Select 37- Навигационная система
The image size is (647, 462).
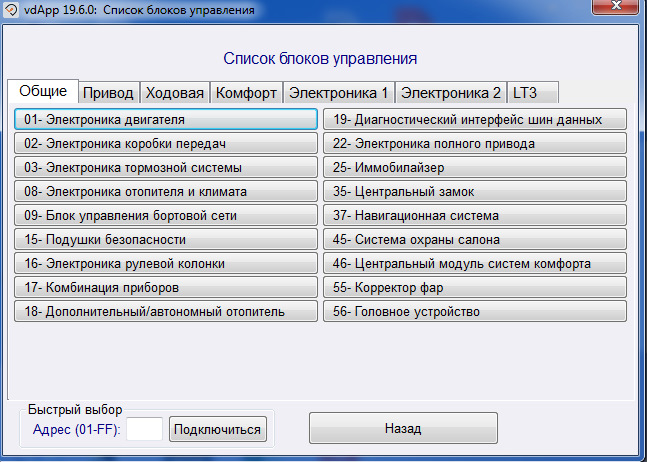point(475,215)
